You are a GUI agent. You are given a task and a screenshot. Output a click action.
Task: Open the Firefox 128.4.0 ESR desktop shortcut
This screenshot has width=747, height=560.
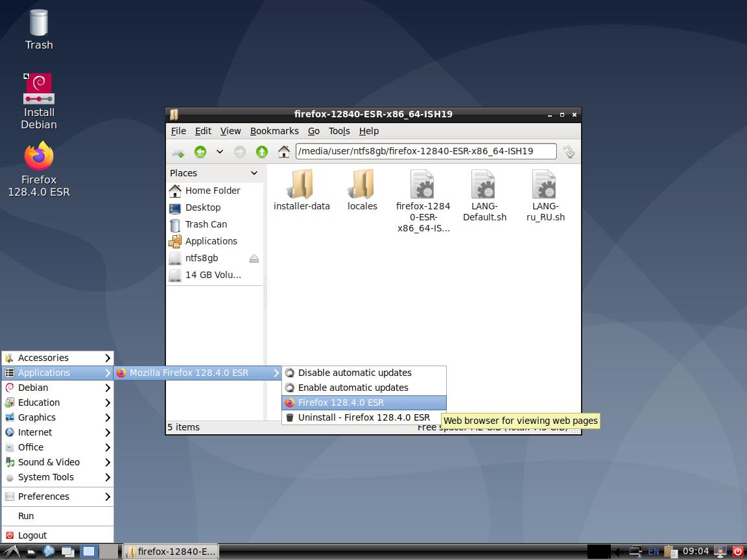(39, 169)
